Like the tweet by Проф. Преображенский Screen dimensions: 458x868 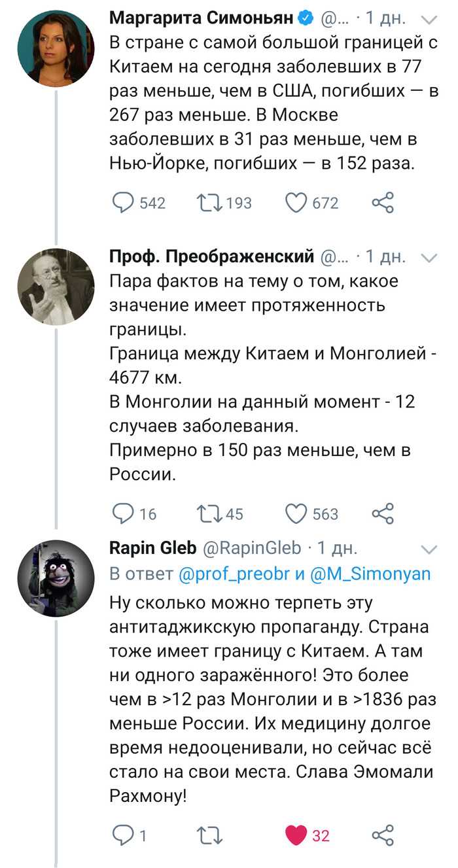[x=296, y=514]
